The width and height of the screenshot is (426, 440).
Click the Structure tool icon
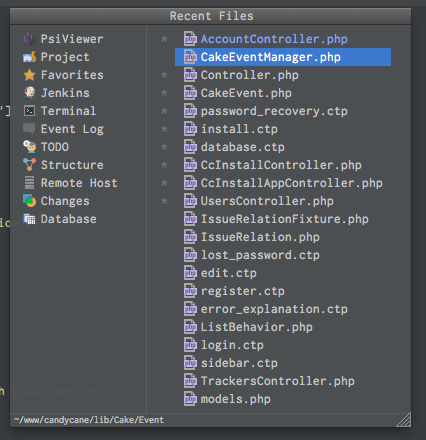29,165
